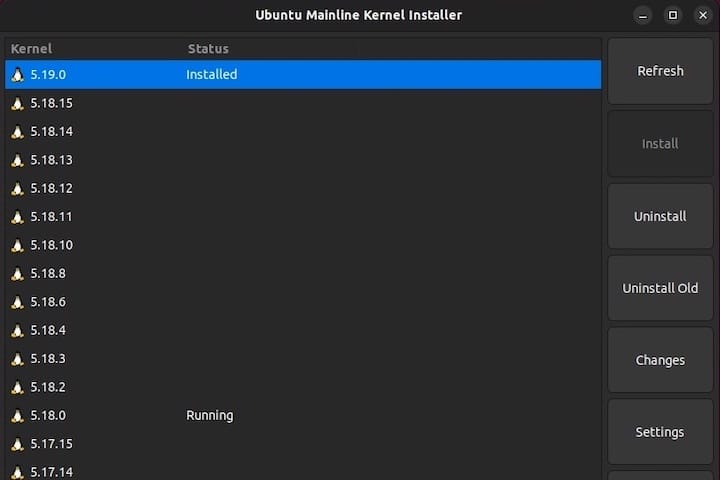Select kernel version 5.18.8 text
Image resolution: width=720 pixels, height=480 pixels.
[48, 274]
